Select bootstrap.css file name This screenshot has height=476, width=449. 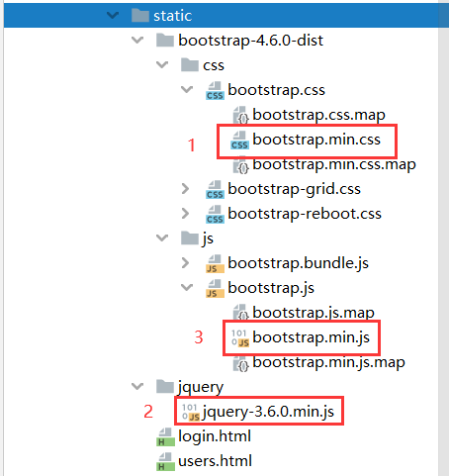tap(276, 90)
